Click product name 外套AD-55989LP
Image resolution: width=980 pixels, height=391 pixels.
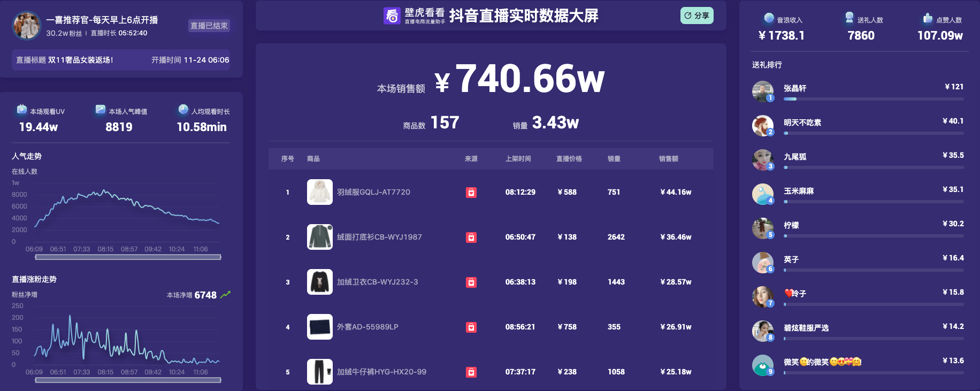tap(367, 327)
